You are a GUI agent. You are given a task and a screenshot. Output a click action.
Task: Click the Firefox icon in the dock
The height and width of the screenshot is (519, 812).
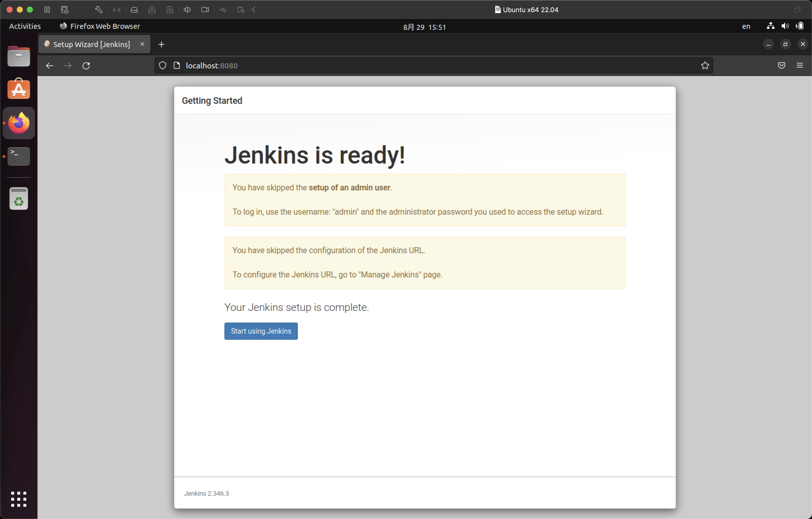click(18, 123)
